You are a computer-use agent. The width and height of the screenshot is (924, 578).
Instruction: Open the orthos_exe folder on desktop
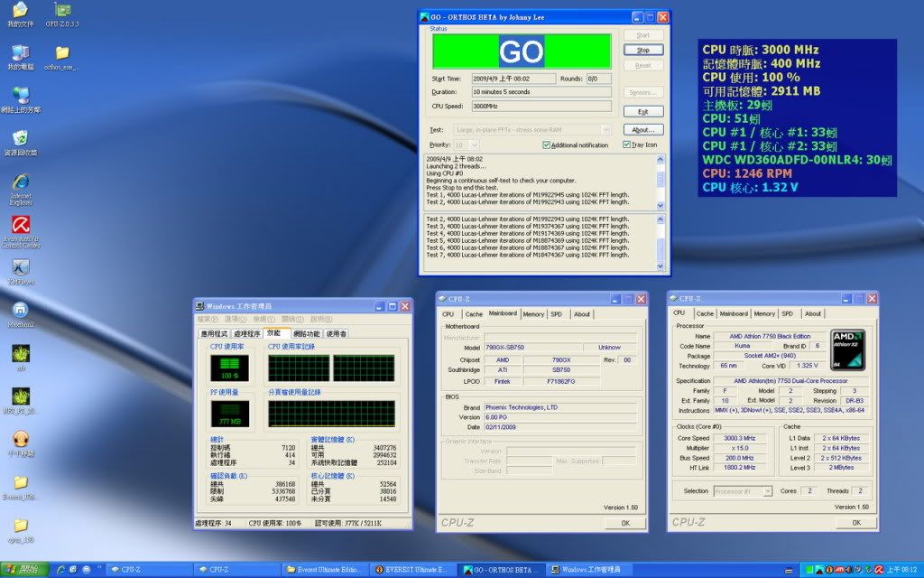point(62,54)
